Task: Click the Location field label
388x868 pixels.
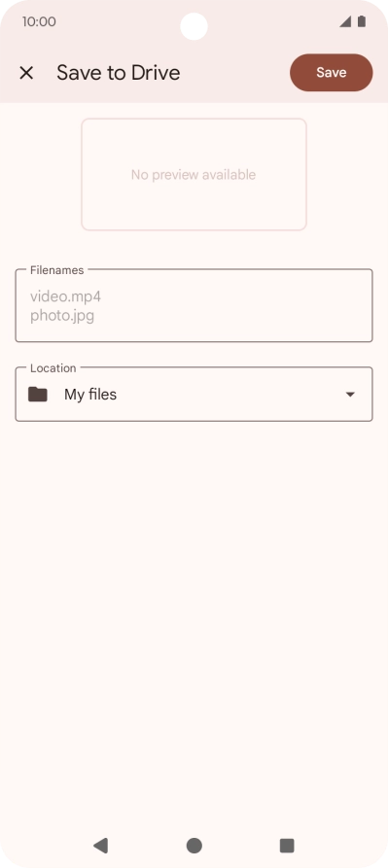Action: pyautogui.click(x=53, y=368)
